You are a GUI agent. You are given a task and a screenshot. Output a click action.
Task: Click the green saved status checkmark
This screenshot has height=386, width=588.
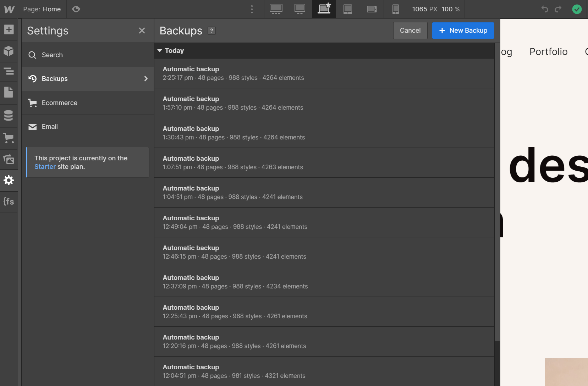point(577,9)
